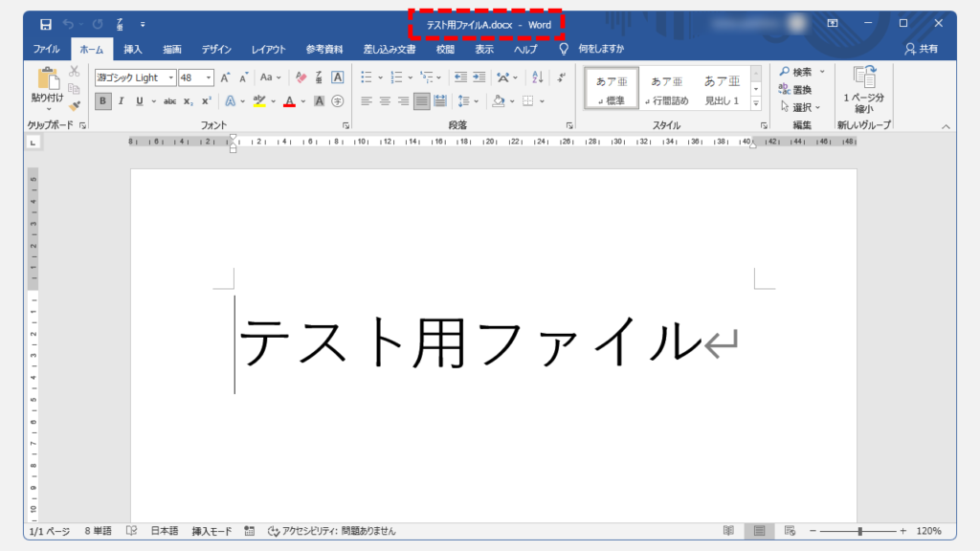
Task: Click the Clear All Formatting eraser icon
Action: click(301, 77)
